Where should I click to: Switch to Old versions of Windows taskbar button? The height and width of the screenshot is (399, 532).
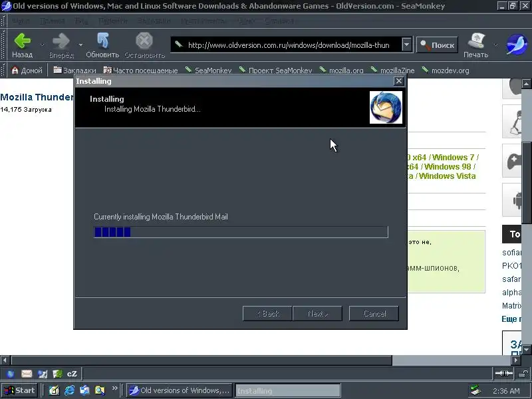point(180,390)
